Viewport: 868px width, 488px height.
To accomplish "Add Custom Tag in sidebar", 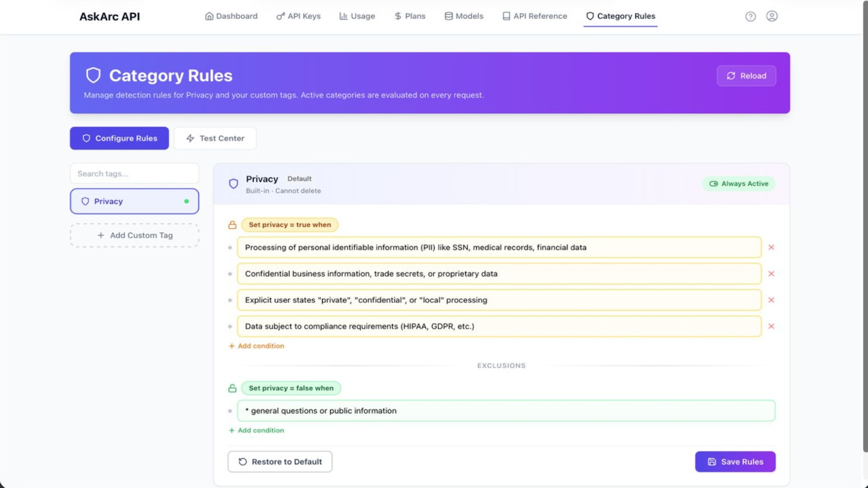I will pyautogui.click(x=134, y=235).
